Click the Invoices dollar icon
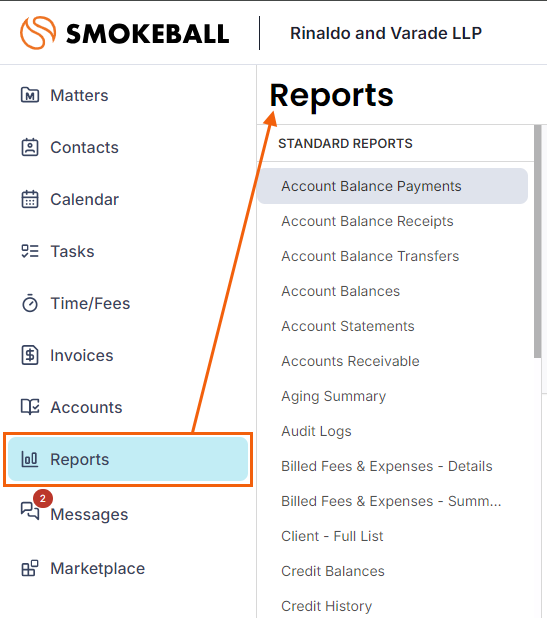 [30, 355]
